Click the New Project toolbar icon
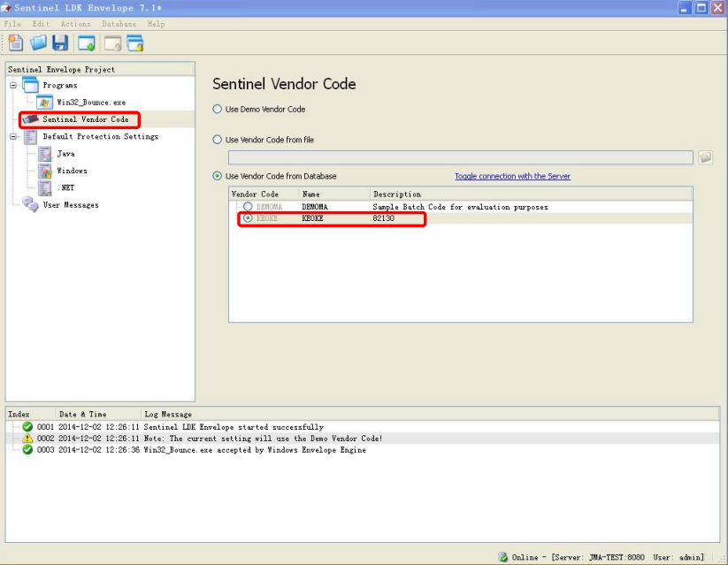The height and width of the screenshot is (565, 728). coord(16,42)
